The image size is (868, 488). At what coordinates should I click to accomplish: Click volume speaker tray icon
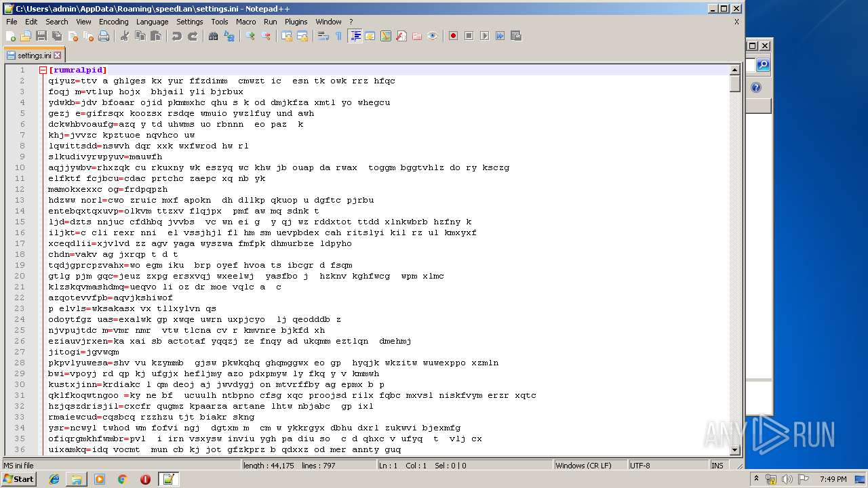pyautogui.click(x=787, y=479)
